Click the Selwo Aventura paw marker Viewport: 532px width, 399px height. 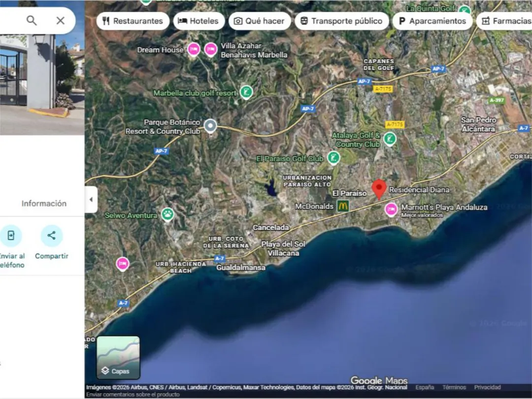[167, 215]
